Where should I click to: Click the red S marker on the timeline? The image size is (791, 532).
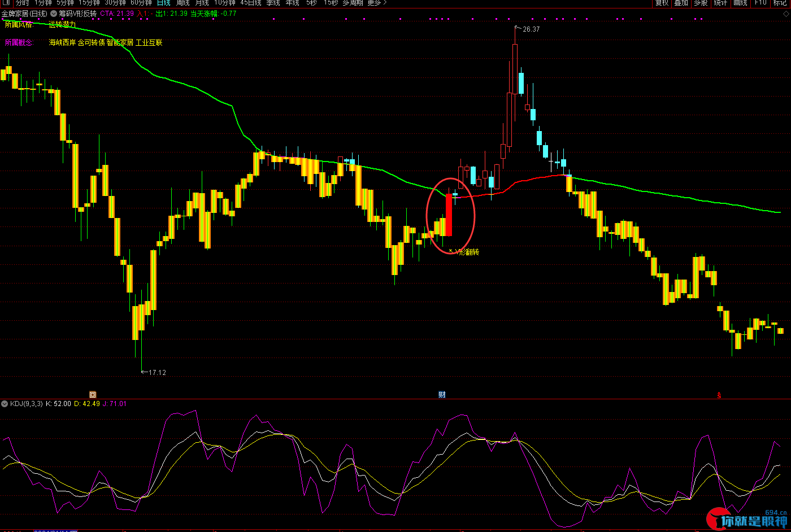[x=719, y=395]
